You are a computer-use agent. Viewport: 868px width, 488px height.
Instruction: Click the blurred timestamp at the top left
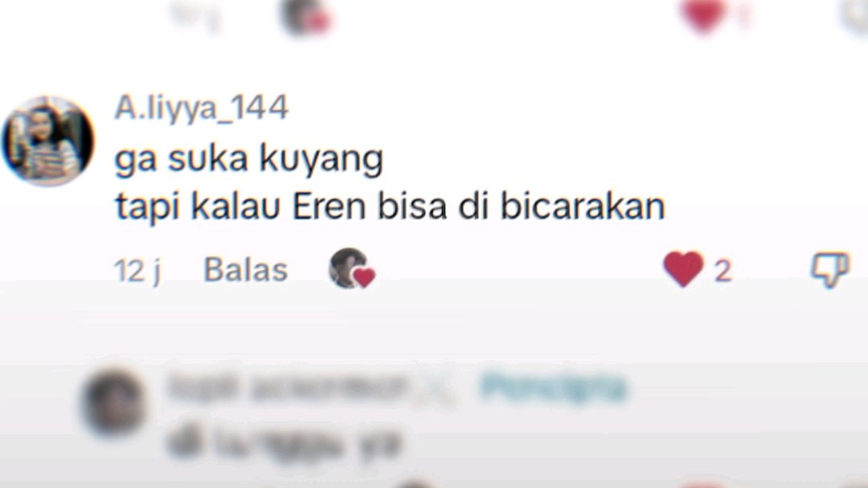(x=195, y=15)
